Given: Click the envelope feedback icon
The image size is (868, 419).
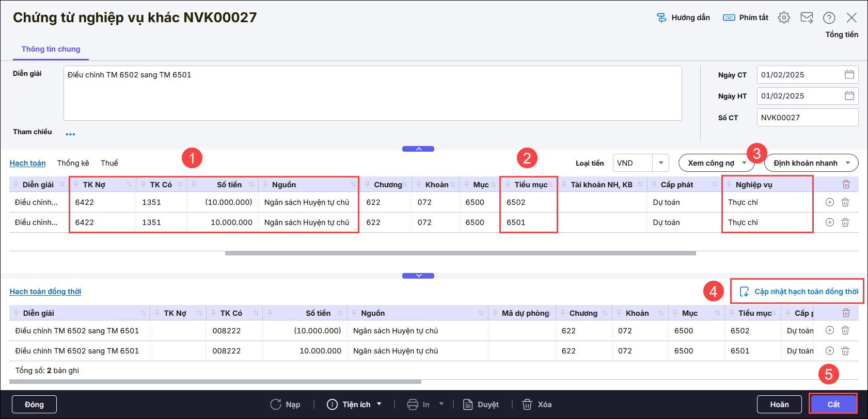Looking at the screenshot, I should (807, 18).
